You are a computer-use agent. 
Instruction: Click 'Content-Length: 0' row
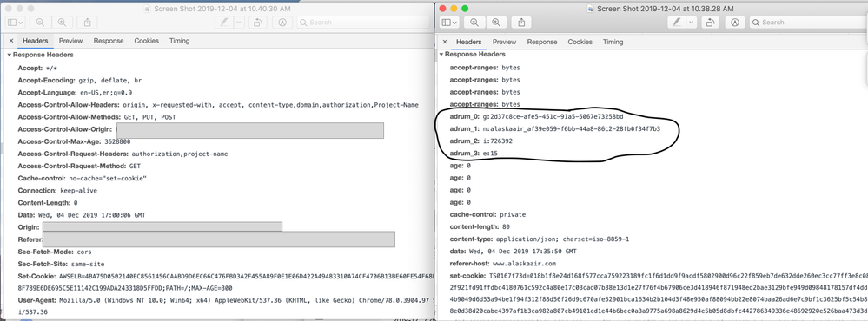click(x=47, y=203)
